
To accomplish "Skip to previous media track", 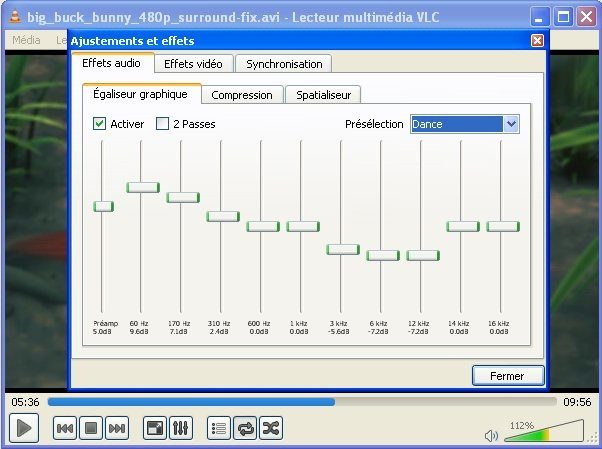I will pos(64,428).
